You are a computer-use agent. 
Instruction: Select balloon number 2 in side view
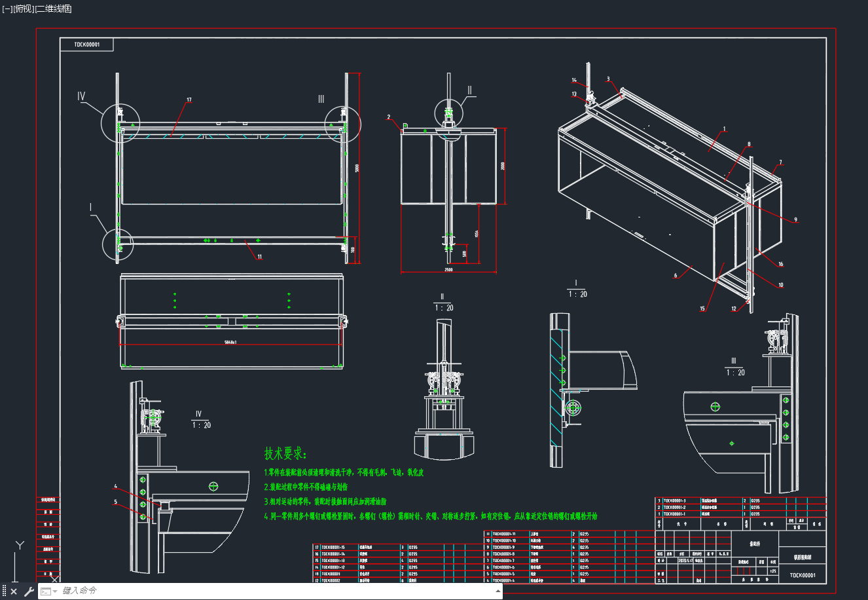pos(388,118)
